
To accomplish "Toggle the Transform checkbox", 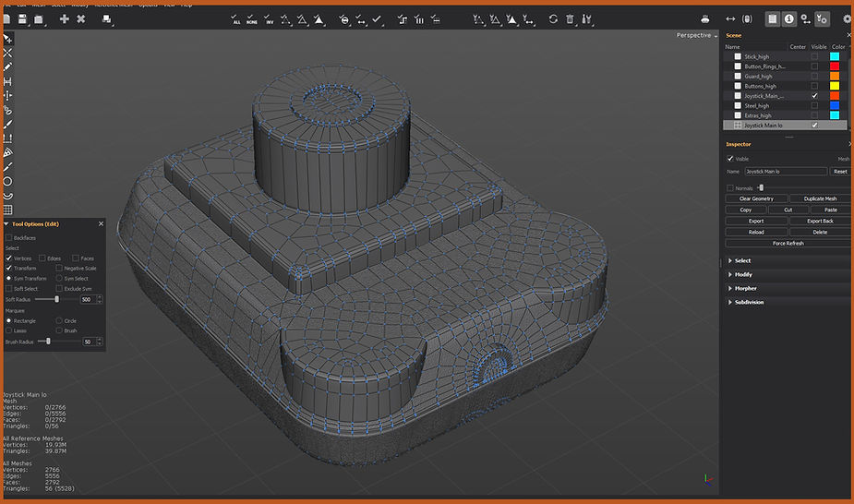I will 8,268.
